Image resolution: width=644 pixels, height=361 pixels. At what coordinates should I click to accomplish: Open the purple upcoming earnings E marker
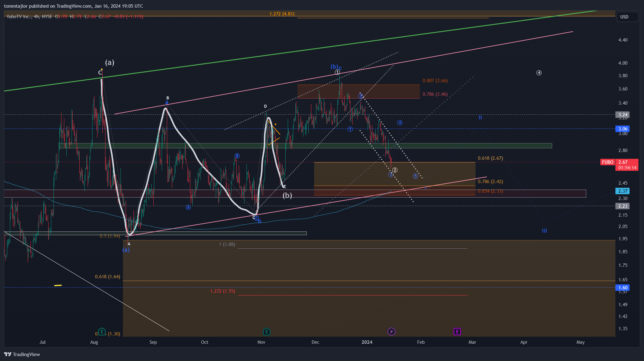tap(457, 331)
